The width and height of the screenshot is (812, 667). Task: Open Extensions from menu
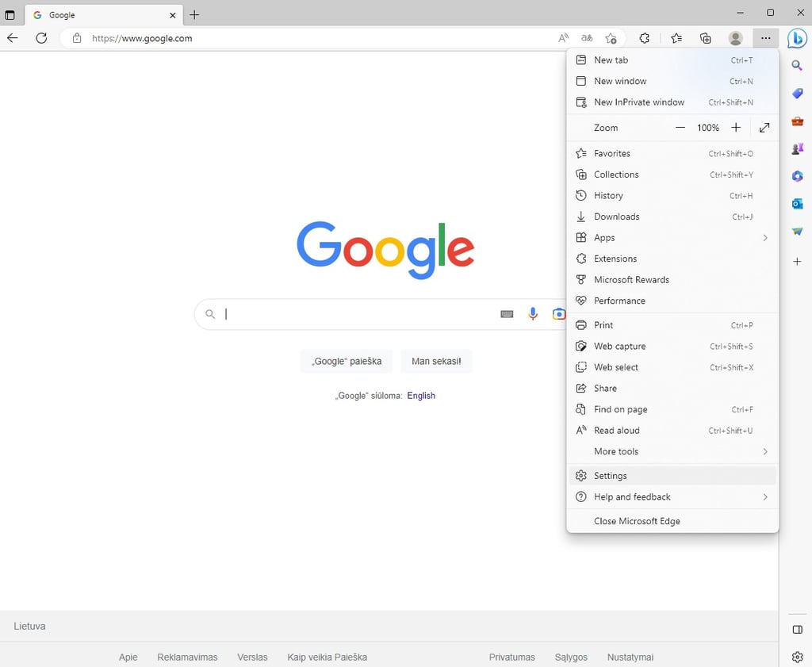point(672,259)
